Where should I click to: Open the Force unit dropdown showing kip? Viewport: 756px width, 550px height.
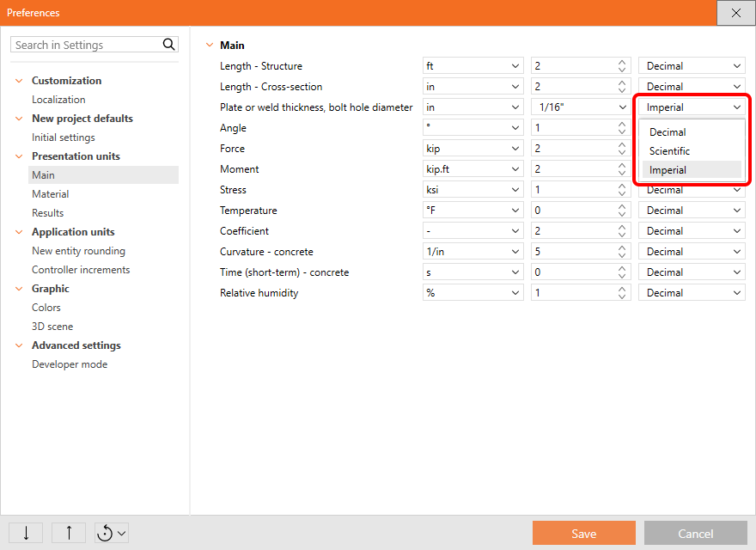472,149
